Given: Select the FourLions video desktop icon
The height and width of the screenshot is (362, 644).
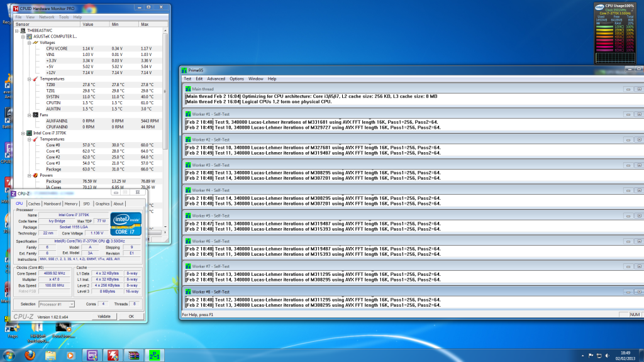Looking at the screenshot, I should point(64,331).
